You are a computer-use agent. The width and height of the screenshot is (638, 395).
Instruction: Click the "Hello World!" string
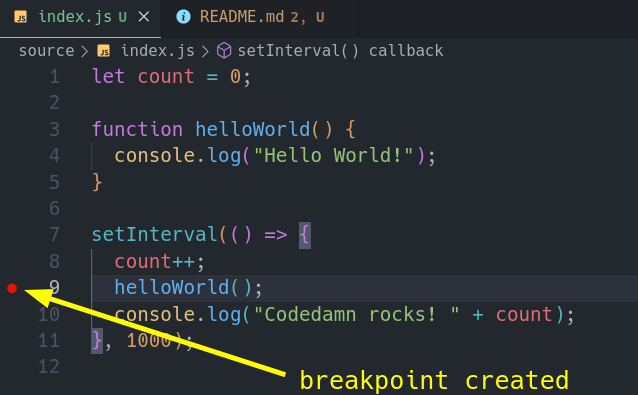point(333,156)
